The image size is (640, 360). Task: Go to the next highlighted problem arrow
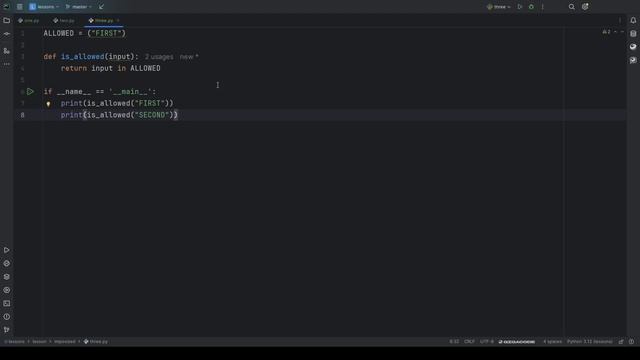tap(622, 32)
